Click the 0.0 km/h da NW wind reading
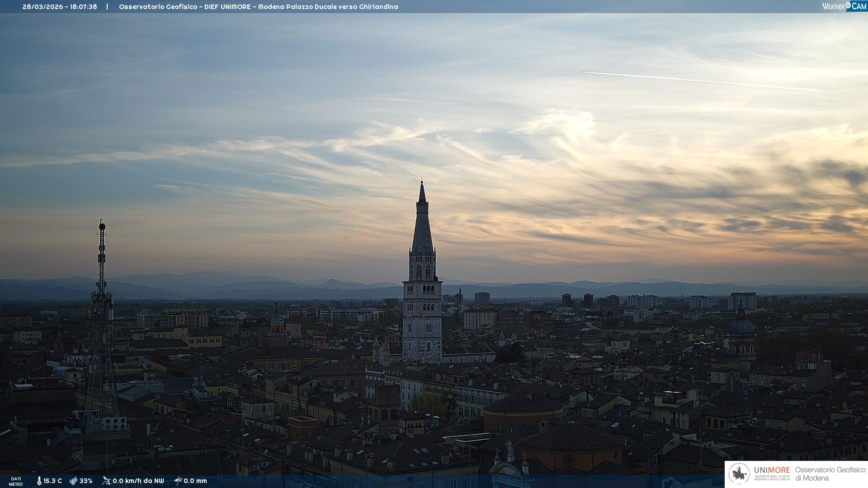The width and height of the screenshot is (868, 488). tap(138, 481)
